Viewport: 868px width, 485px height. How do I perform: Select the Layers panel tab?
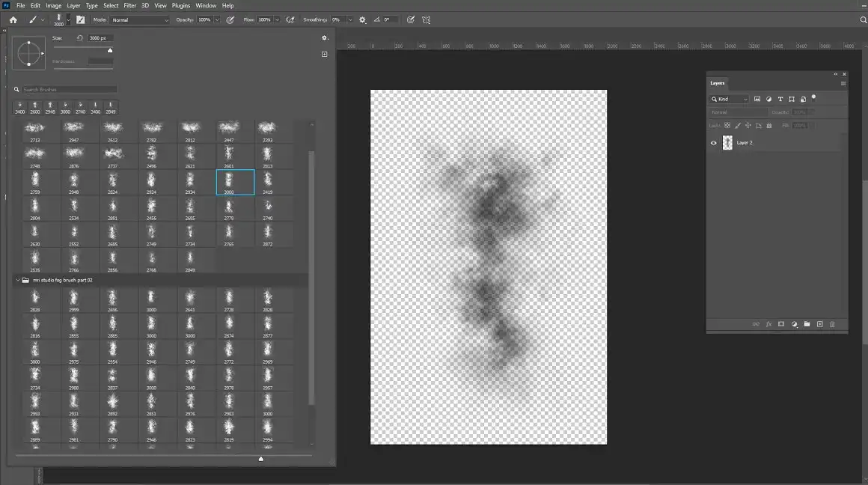pos(718,83)
